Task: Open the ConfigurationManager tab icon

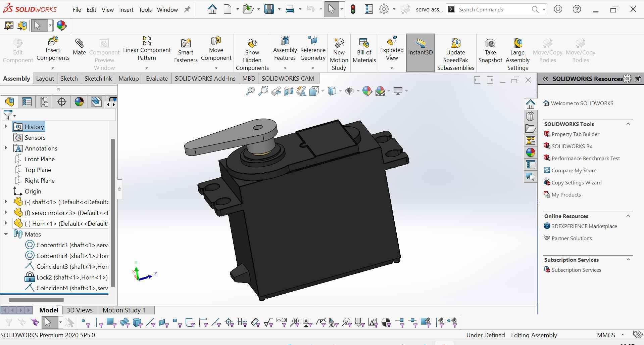Action: (x=44, y=101)
